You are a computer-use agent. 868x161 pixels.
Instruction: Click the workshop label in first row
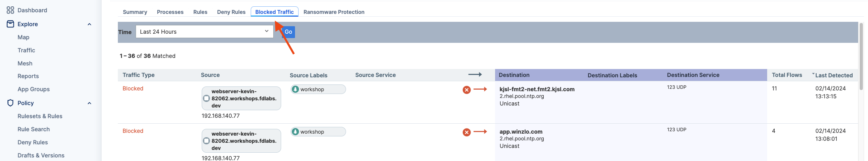(x=318, y=89)
